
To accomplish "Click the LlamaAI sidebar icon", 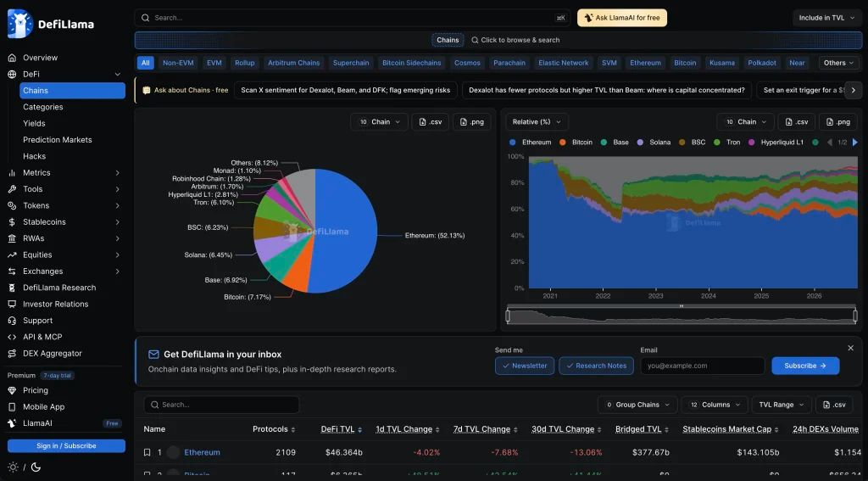I will [12, 423].
